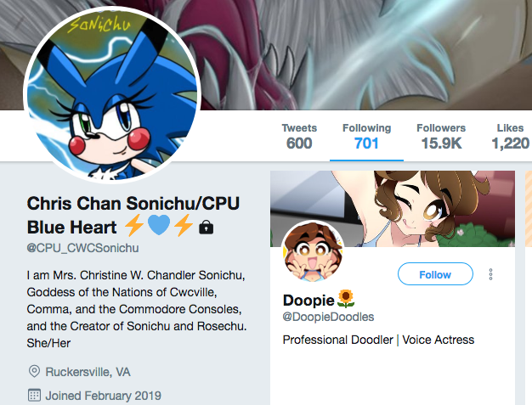Image resolution: width=532 pixels, height=405 pixels.
Task: View the Likes tab
Action: (x=510, y=137)
